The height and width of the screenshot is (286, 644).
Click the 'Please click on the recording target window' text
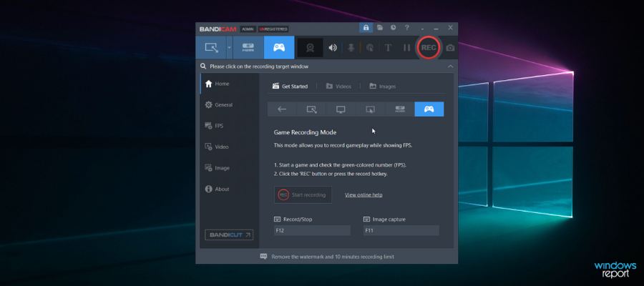click(259, 66)
